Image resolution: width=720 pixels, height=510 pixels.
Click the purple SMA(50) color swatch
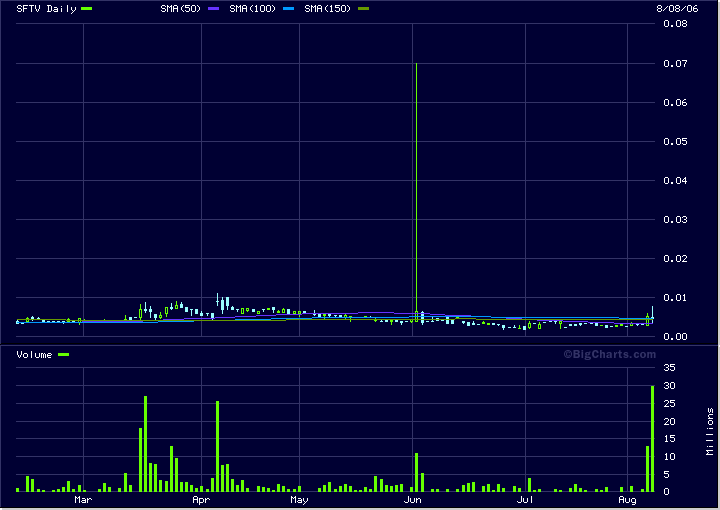coord(214,9)
